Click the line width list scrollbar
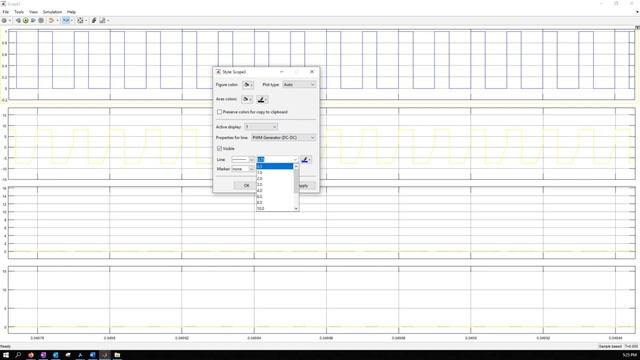This screenshot has width=640, height=360. [x=296, y=182]
